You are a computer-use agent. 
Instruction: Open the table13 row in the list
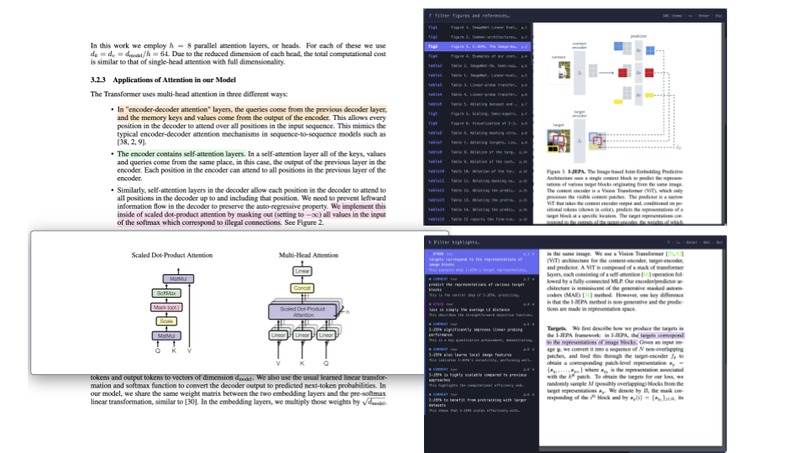(478, 200)
